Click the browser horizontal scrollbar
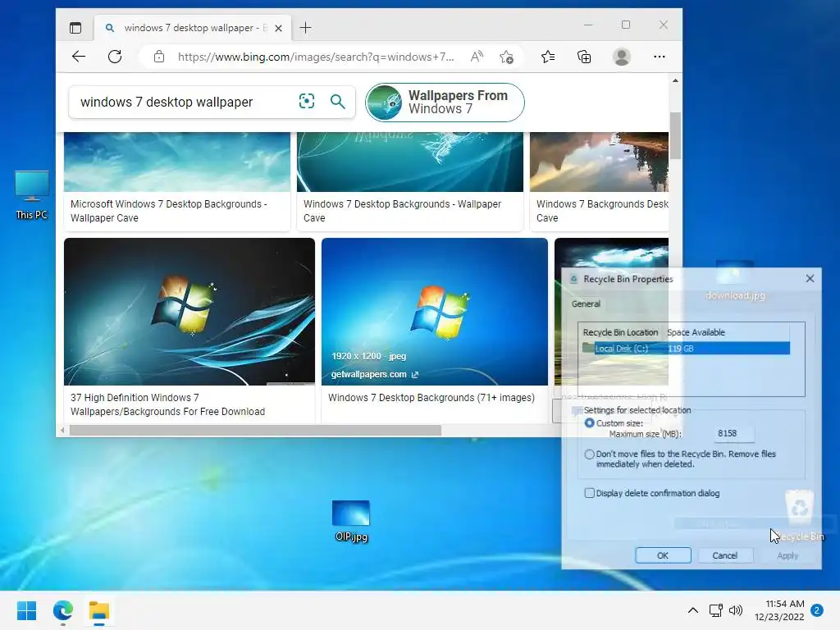The height and width of the screenshot is (630, 840). click(x=256, y=430)
